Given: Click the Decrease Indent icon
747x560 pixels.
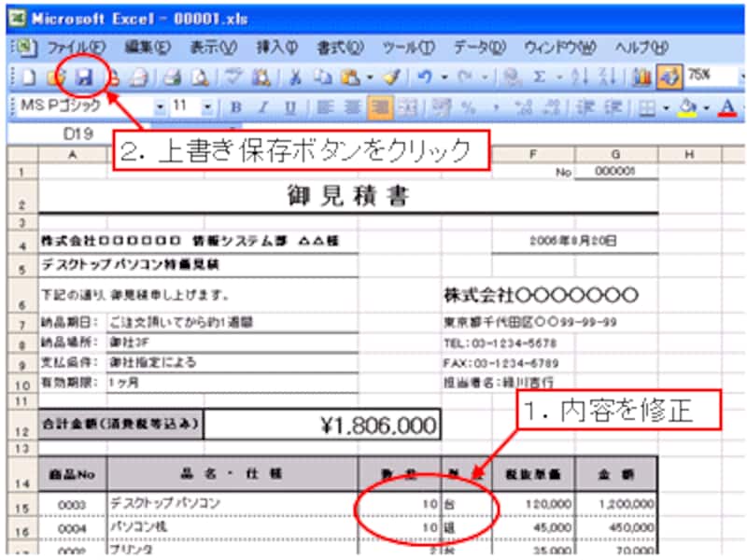Looking at the screenshot, I should [585, 108].
